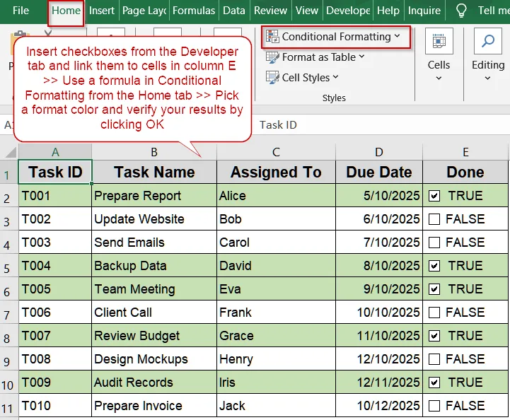Select row 5 header
Screen dimensions: 510x420
coord(9,266)
